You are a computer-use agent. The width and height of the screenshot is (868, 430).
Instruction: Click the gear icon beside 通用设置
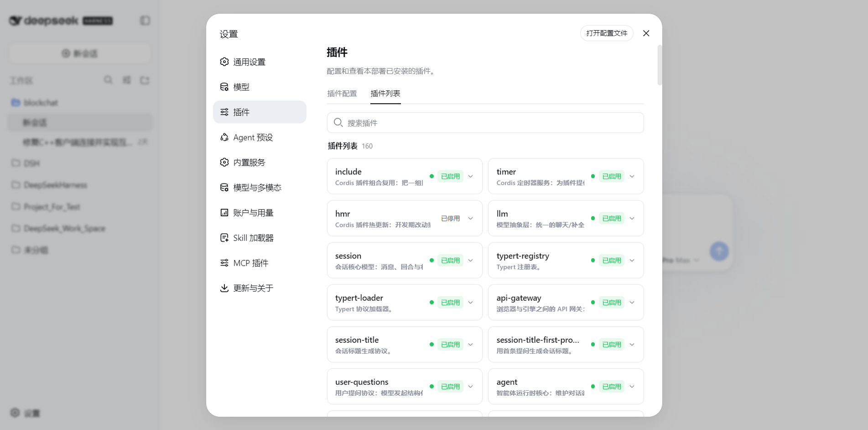[224, 62]
